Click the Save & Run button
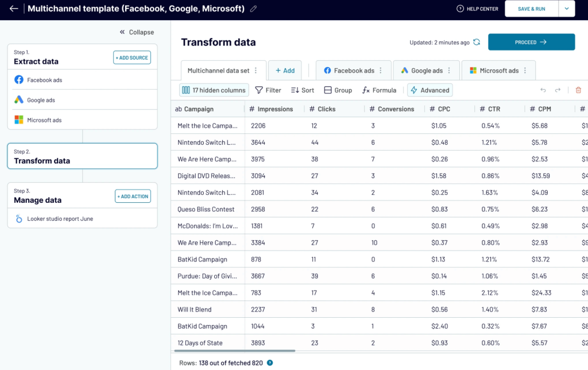Image resolution: width=588 pixels, height=370 pixels. [531, 9]
